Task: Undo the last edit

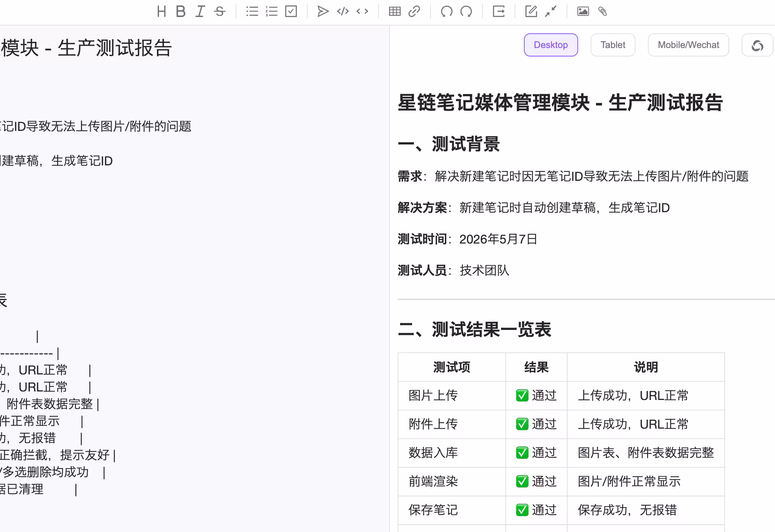Action: (447, 12)
